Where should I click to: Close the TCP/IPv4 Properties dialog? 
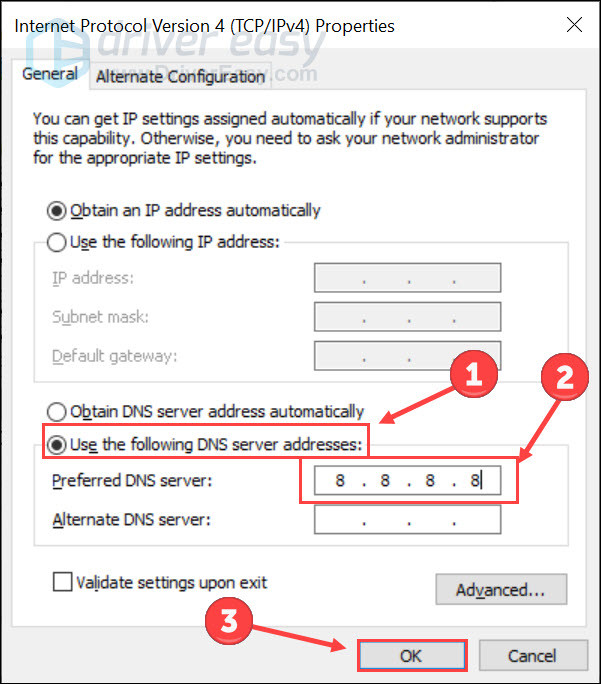574,25
